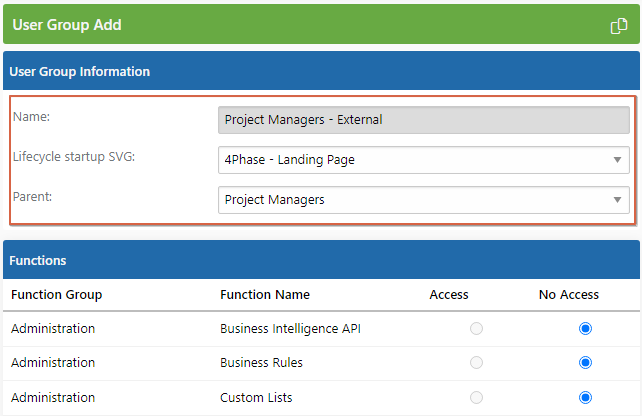
Task: Select Access for Custom Lists
Action: click(x=476, y=397)
